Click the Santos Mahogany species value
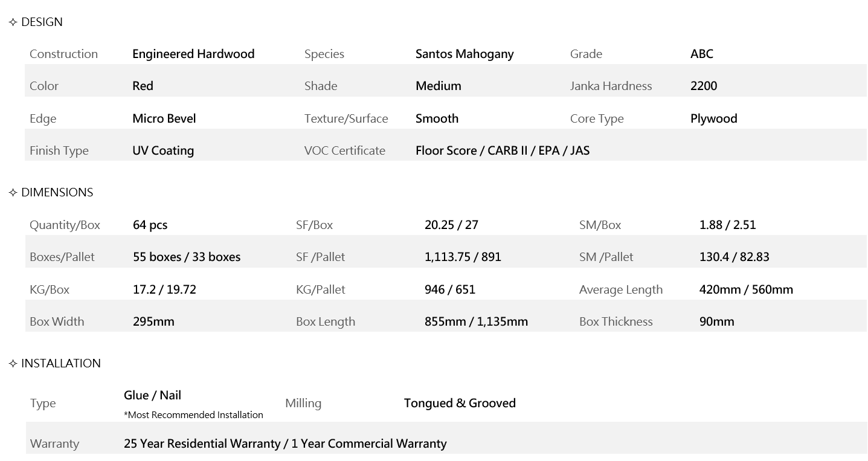868x461 pixels. click(x=465, y=54)
